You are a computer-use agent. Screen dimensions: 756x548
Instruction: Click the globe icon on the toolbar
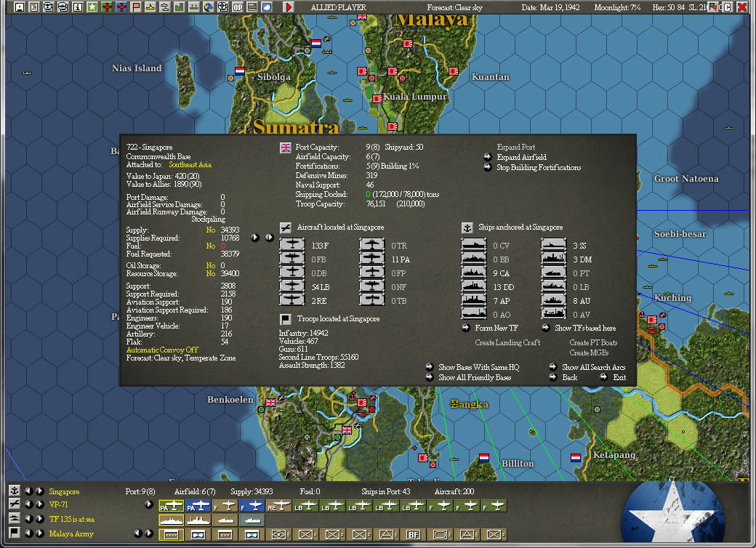[x=207, y=7]
